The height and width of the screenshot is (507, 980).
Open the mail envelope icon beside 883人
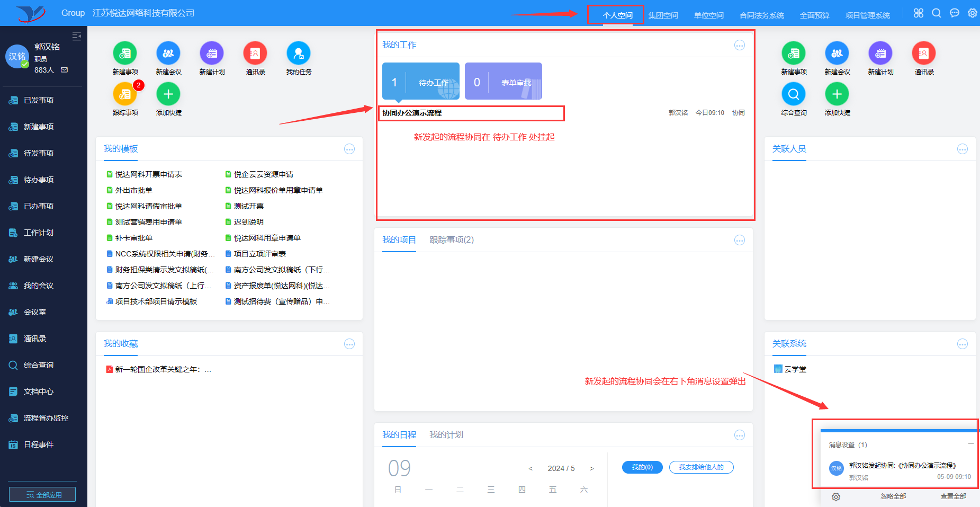[x=65, y=70]
